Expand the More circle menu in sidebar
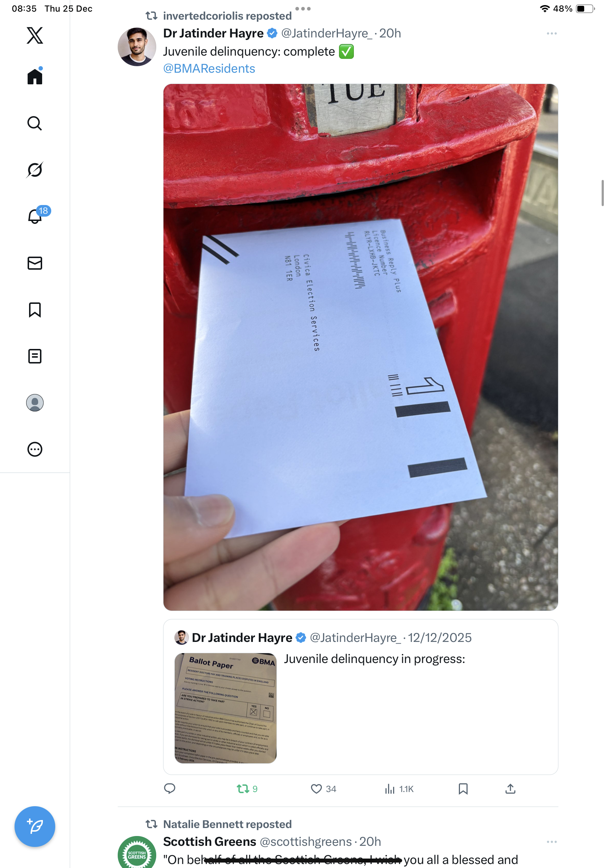Screen dimensions: 606x868 (x=35, y=449)
